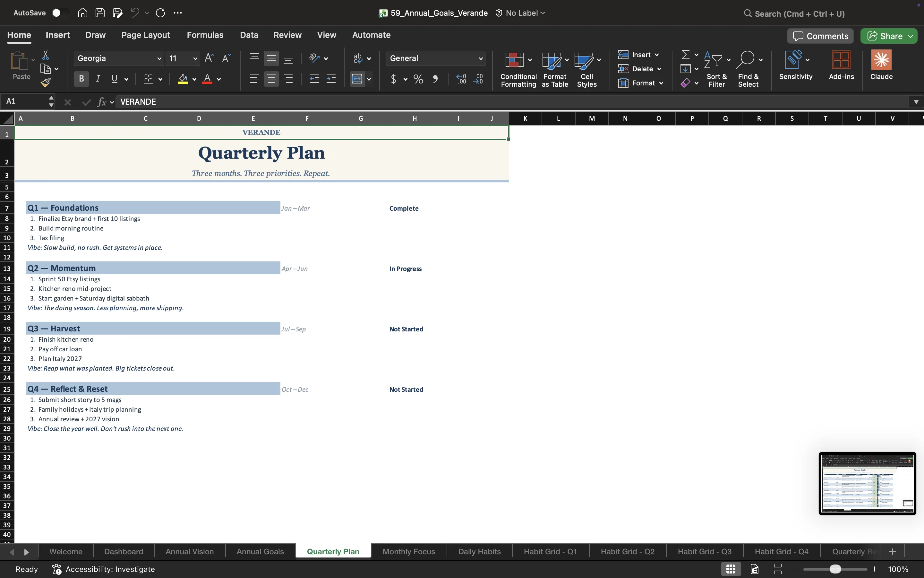Apply comma style format
This screenshot has height=578, width=924.
(435, 79)
